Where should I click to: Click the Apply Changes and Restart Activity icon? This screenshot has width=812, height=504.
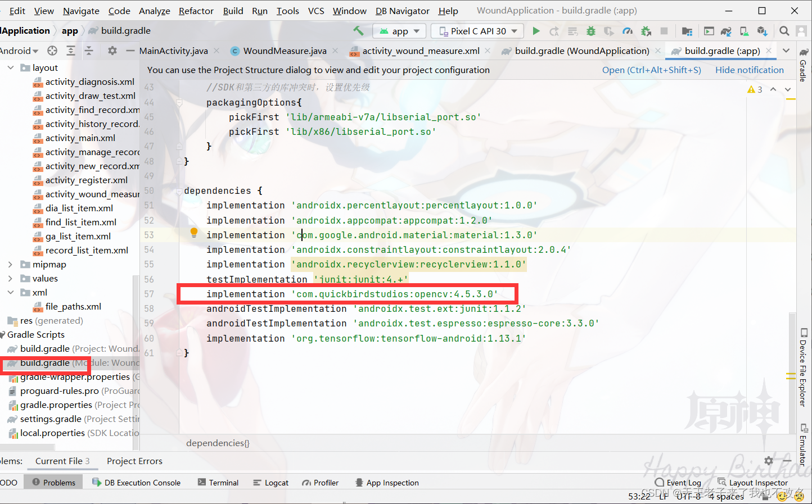click(x=554, y=31)
